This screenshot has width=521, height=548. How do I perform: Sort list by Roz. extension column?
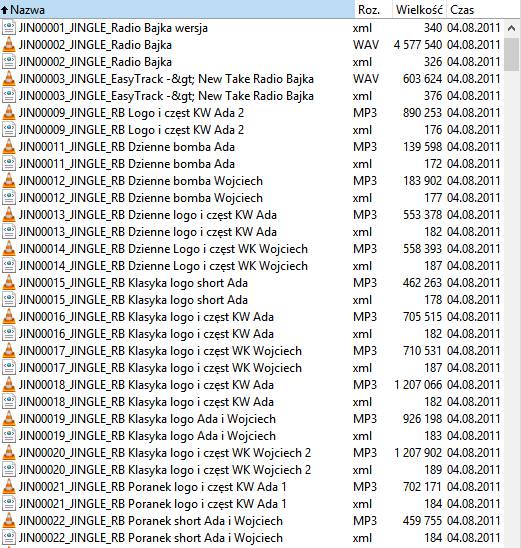pos(373,9)
